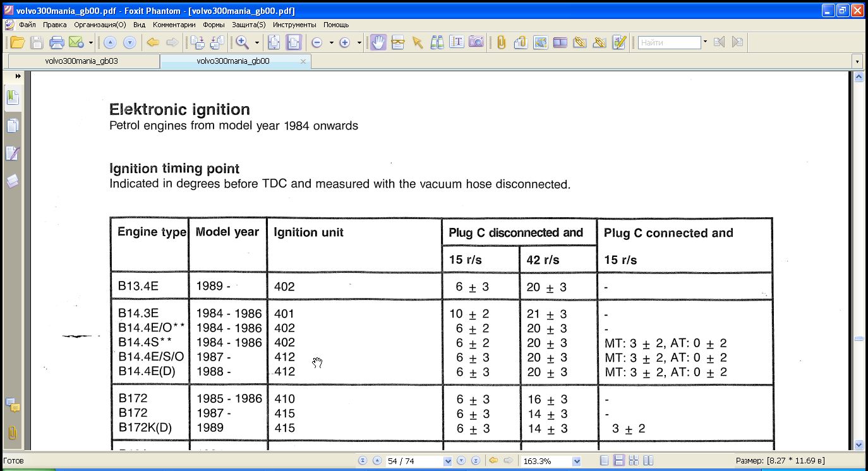Viewport: 868px width, 471px height.
Task: Click the Zoom In magnifier tool
Action: (241, 43)
